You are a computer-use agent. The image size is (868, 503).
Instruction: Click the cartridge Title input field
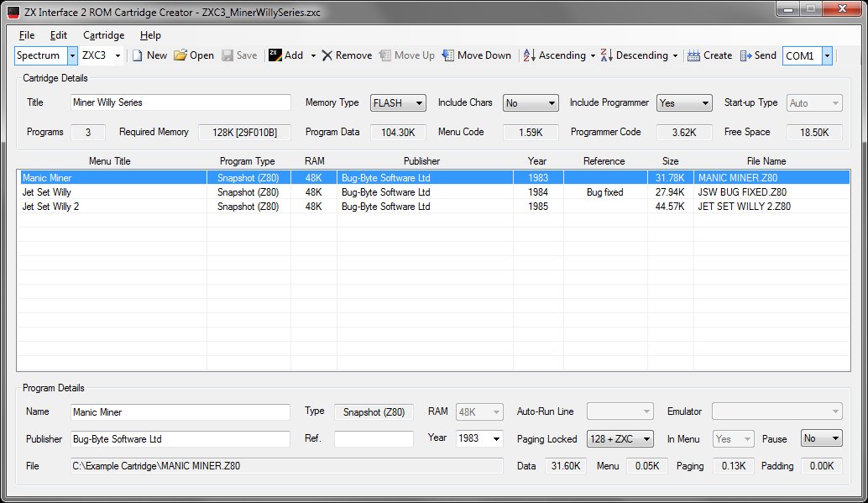coord(180,102)
